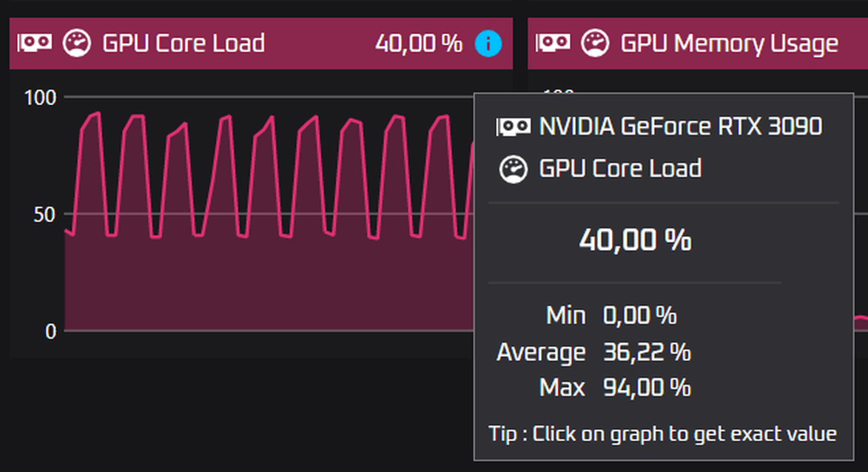Click the graphics card icon next to NVIDIA GeForce RTX 3090
Screen dimensions: 868x472
click(513, 127)
